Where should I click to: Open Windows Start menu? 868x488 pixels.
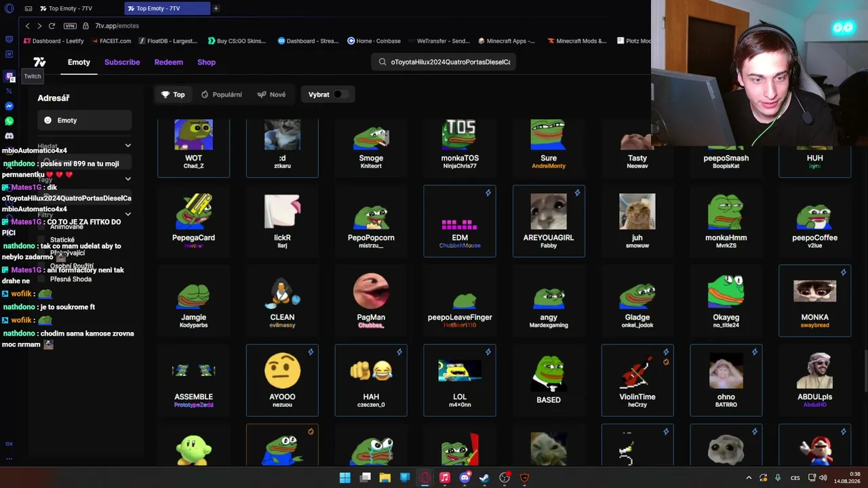pos(345,478)
